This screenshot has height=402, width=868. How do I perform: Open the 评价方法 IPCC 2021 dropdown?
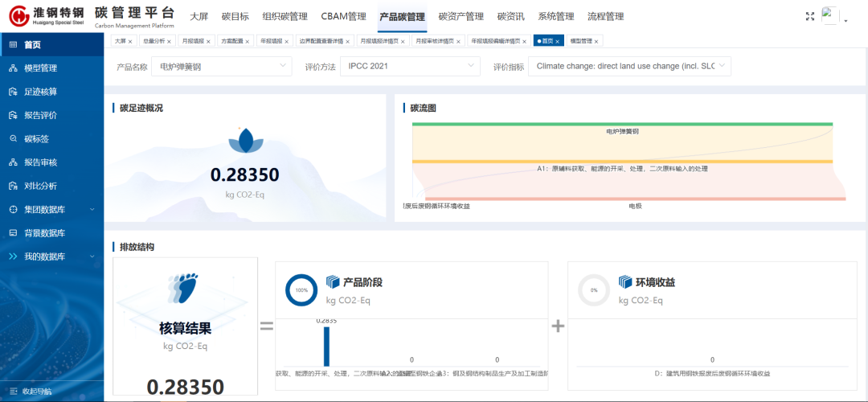click(x=410, y=67)
